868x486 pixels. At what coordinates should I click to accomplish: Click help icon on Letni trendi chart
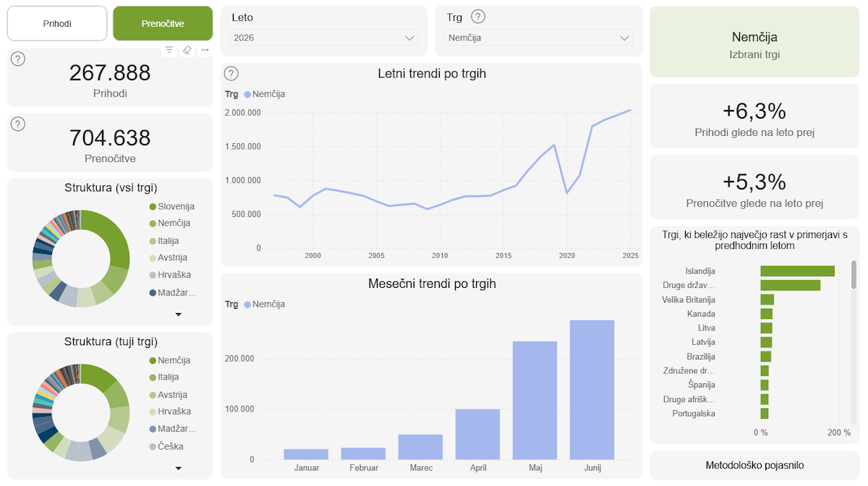pos(231,74)
